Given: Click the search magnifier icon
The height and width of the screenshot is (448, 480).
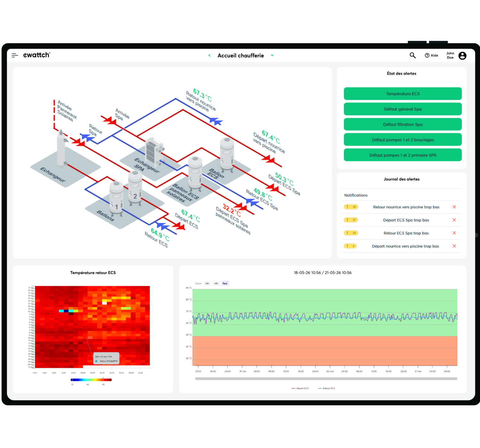Looking at the screenshot, I should point(412,55).
